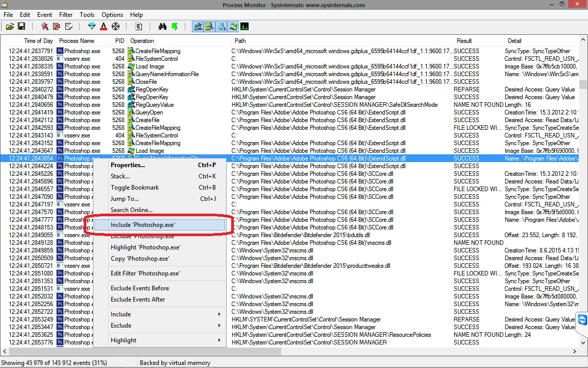Click vertical scrollbar down arrow
The width and height of the screenshot is (588, 368).
coord(583,342)
